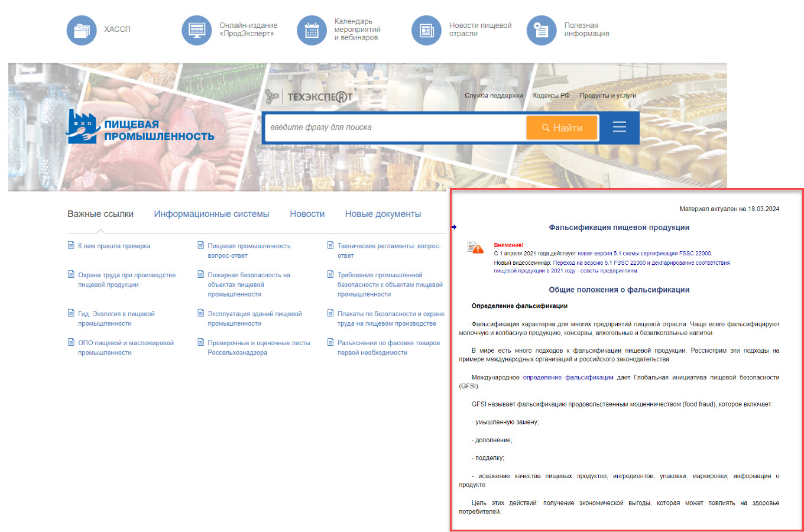Click document icon beside Охрана труда при производстве
The image size is (804, 532).
(72, 274)
